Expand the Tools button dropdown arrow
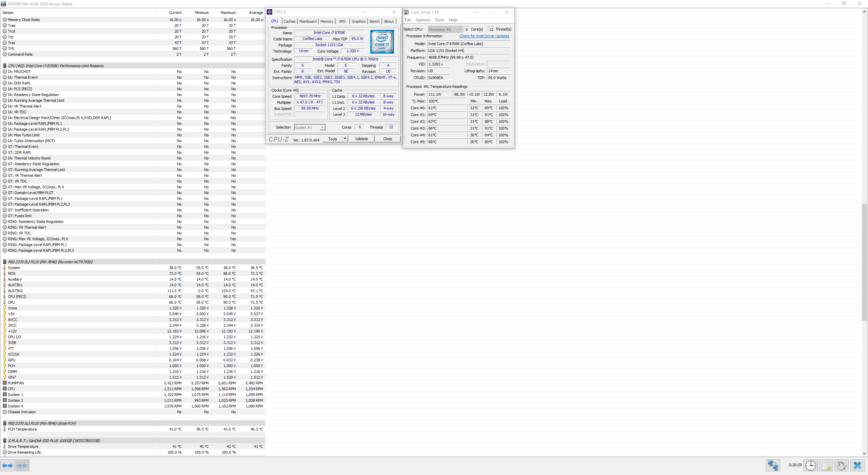 (345, 139)
